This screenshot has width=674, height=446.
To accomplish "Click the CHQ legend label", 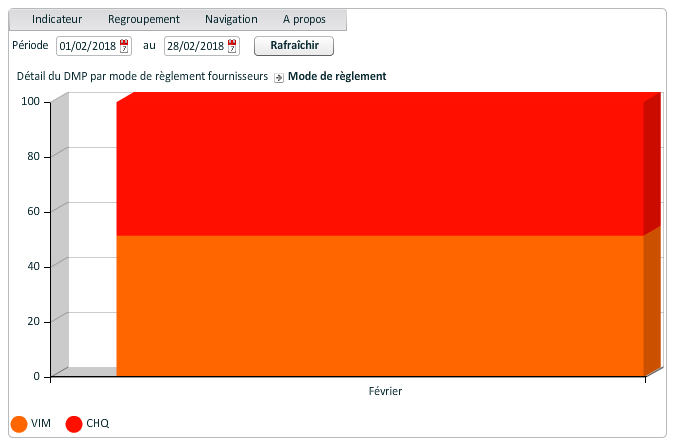I will click(98, 423).
